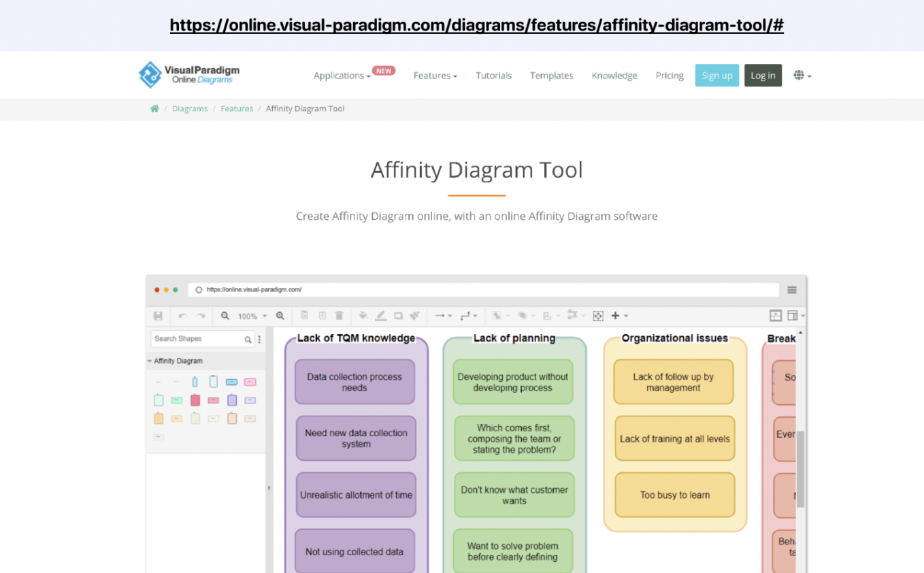Open the Align shapes dropdown
Image resolution: width=924 pixels, height=573 pixels.
tap(551, 316)
